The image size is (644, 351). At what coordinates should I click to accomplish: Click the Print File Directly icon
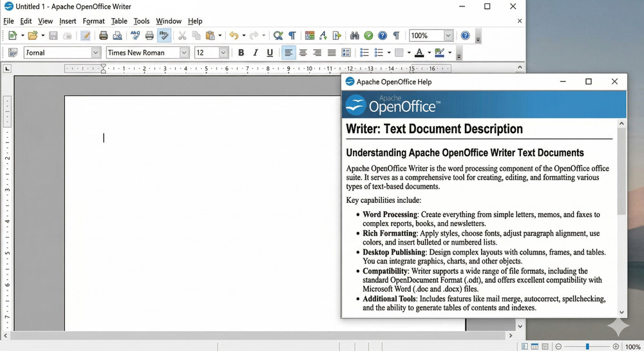click(104, 35)
